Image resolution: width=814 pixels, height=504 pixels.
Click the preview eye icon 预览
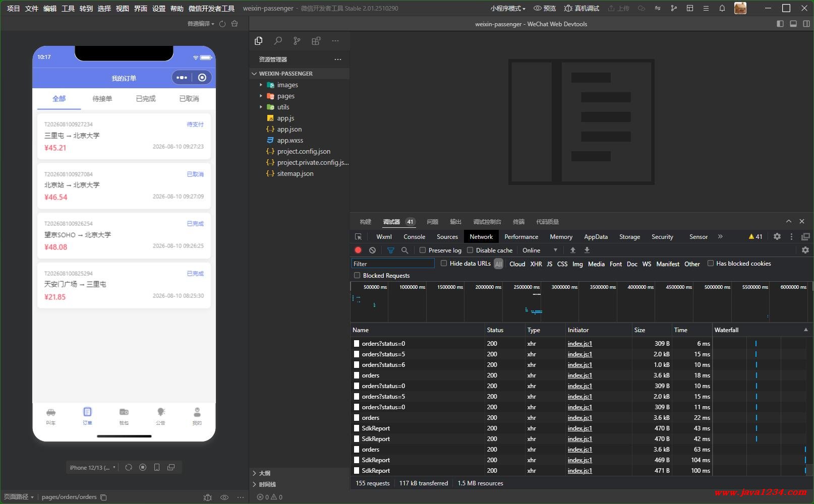tap(545, 8)
